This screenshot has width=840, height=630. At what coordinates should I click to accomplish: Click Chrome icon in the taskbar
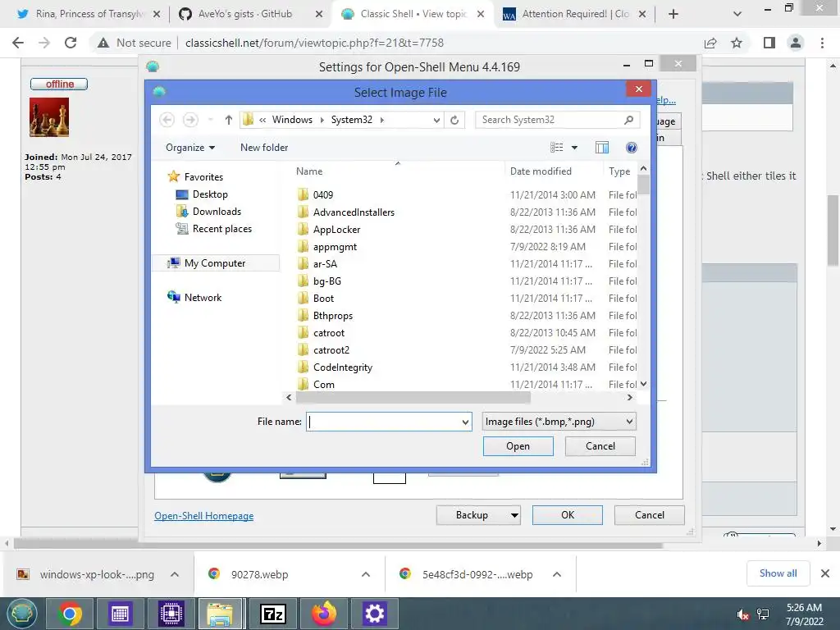click(x=70, y=614)
